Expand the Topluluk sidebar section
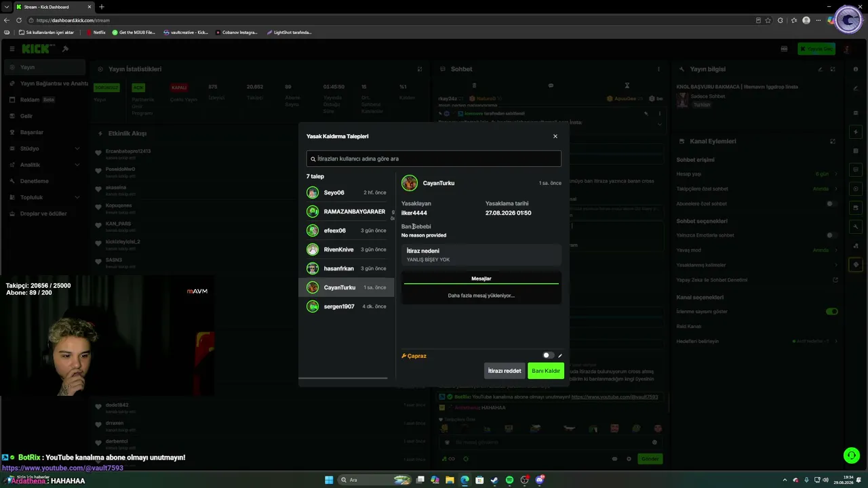 [45, 197]
